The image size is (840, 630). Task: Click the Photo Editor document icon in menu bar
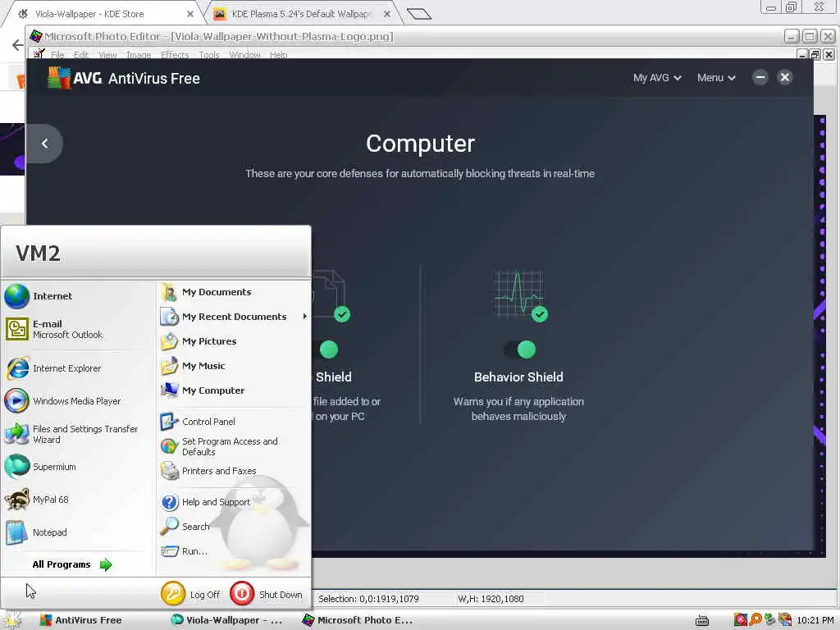(39, 54)
